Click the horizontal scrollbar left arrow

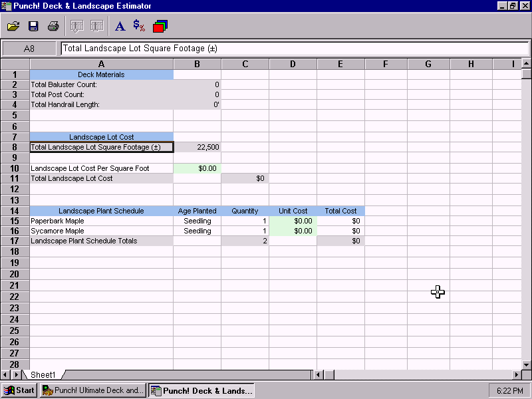click(x=319, y=375)
